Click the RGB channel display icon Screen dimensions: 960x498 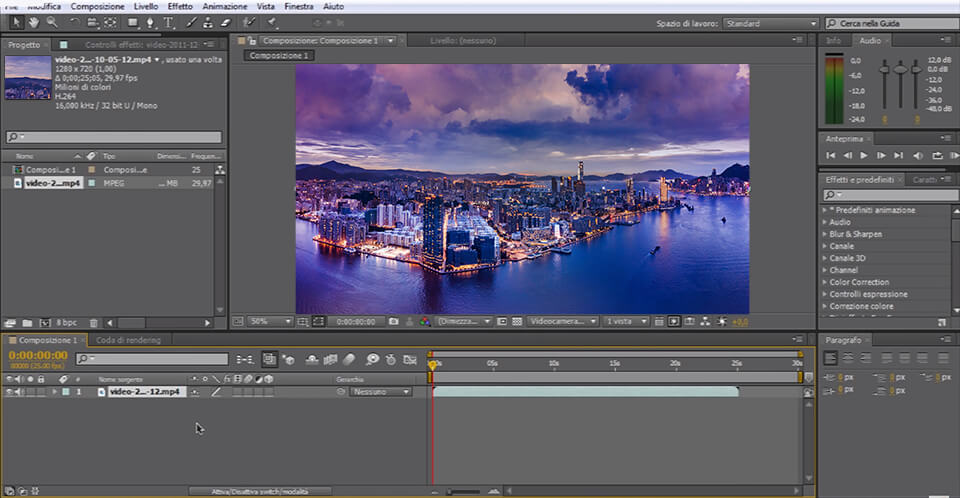(425, 321)
